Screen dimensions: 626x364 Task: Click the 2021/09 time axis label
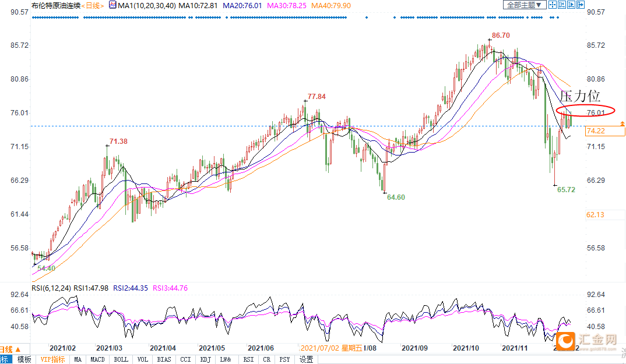pos(414,348)
